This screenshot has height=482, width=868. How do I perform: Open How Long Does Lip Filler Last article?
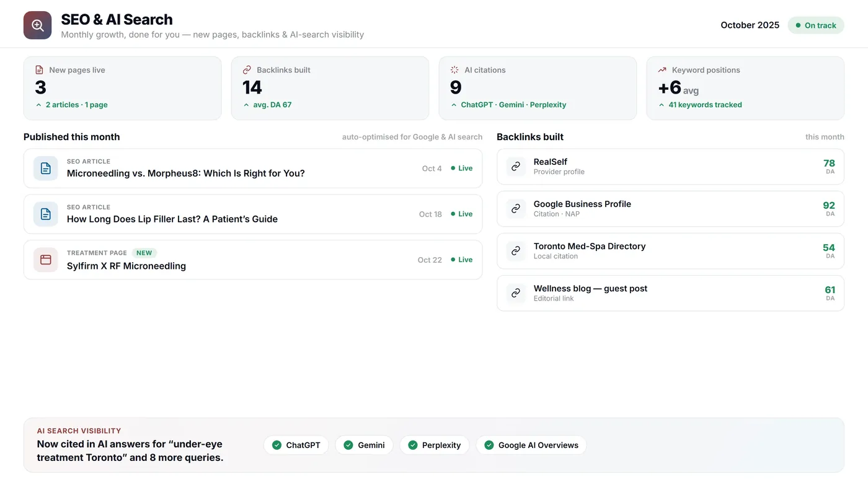tap(253, 214)
